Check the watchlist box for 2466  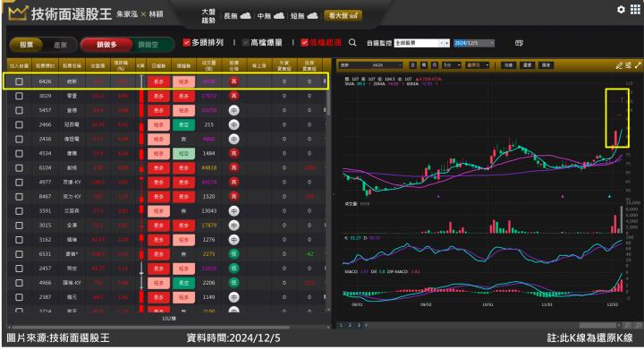[19, 124]
